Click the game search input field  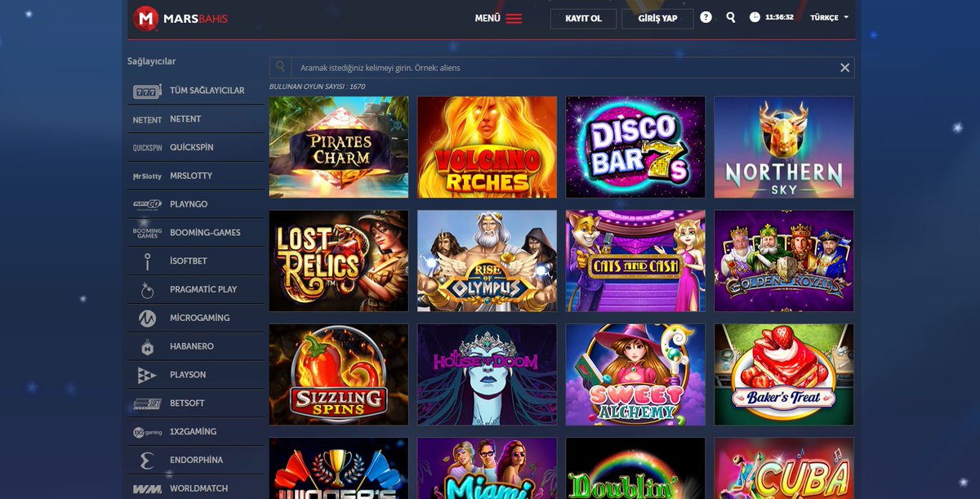[562, 68]
